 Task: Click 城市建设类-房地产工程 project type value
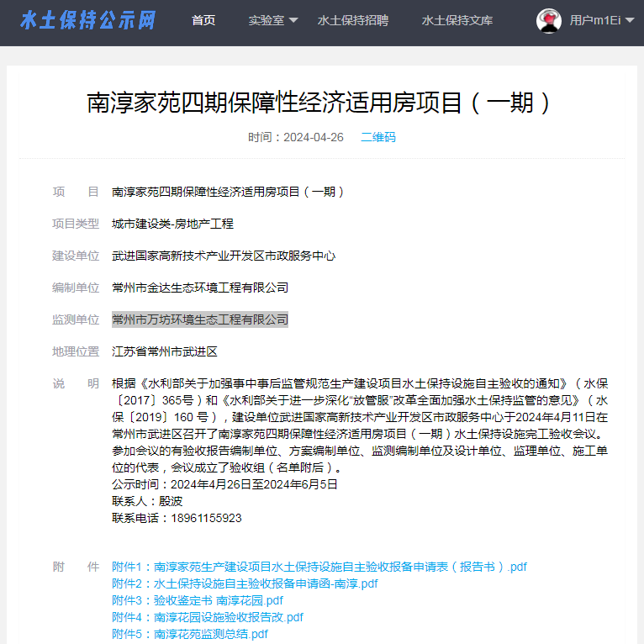point(172,224)
